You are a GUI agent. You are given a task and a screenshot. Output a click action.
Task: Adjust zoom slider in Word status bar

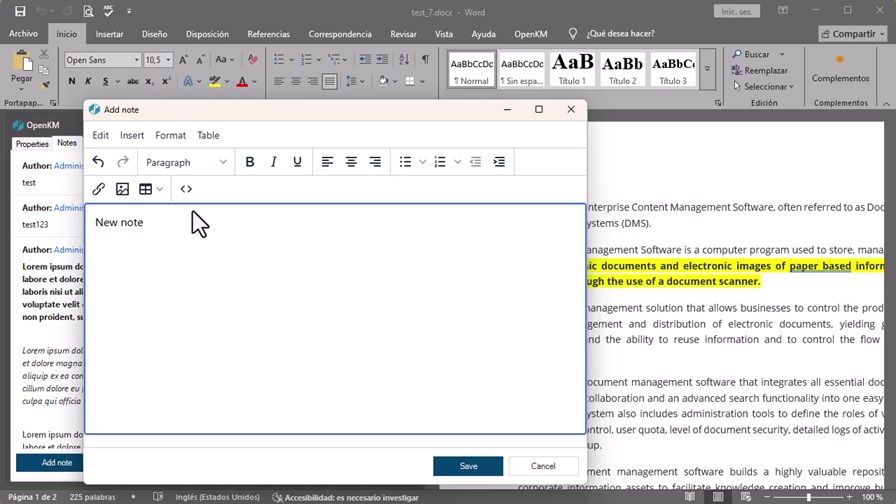808,497
